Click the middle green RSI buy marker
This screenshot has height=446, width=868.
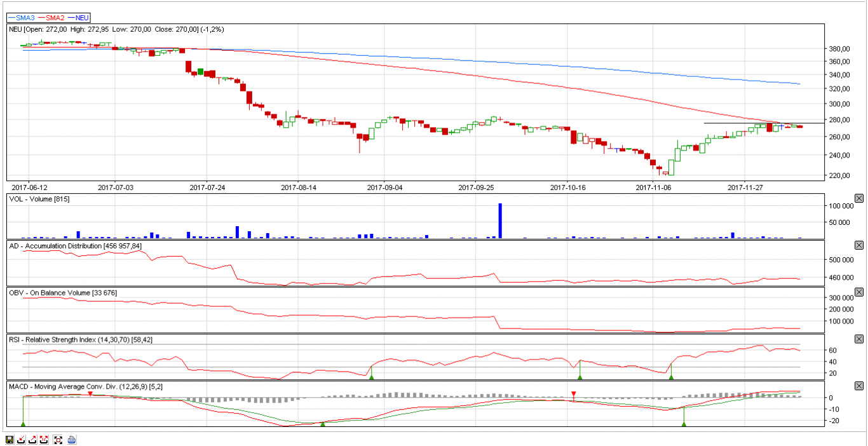[580, 377]
